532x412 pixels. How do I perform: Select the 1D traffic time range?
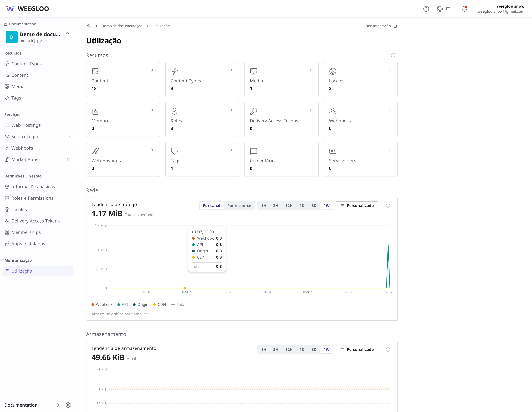[302, 206]
